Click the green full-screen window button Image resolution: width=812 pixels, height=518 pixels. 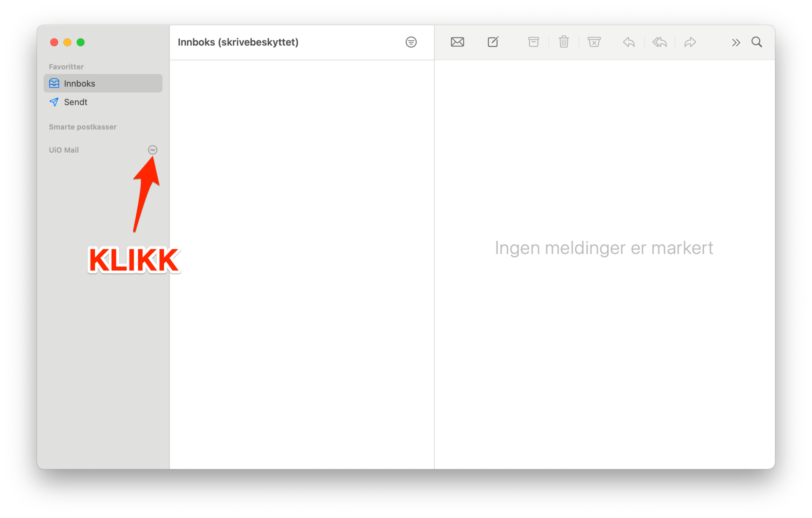tap(81, 42)
